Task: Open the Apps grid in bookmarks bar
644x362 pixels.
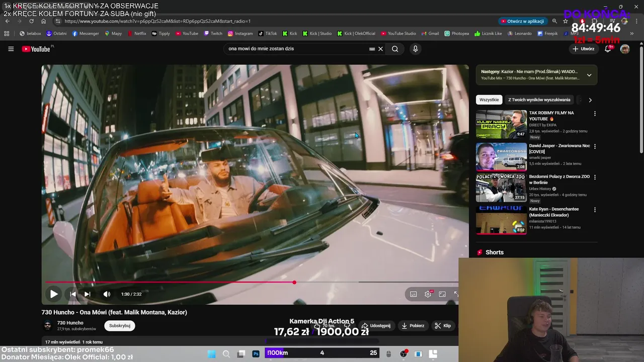Action: [7, 34]
